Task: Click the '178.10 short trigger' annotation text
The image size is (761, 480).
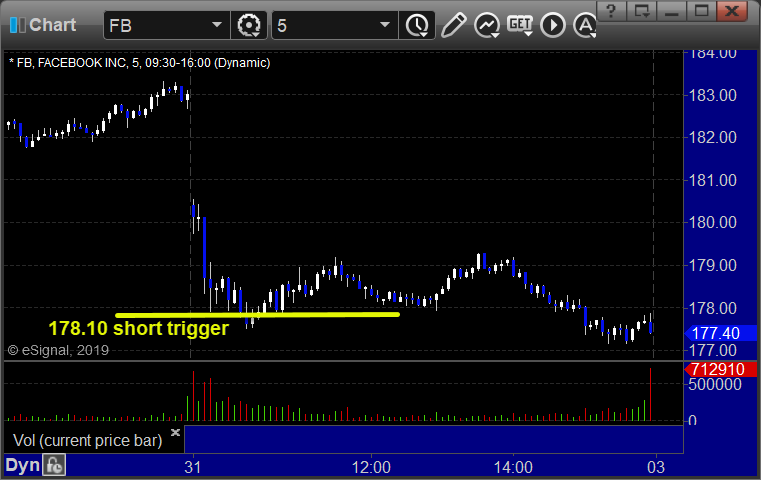Action: 138,329
